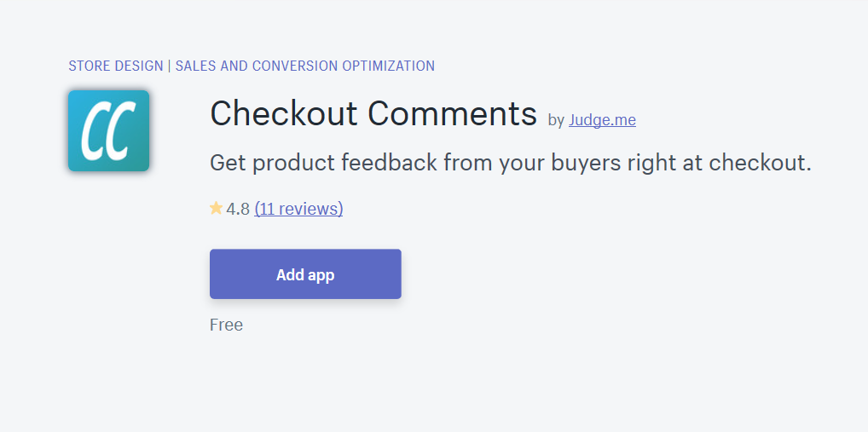This screenshot has width=868, height=432.
Task: Click the yellow star rating icon
Action: (216, 209)
